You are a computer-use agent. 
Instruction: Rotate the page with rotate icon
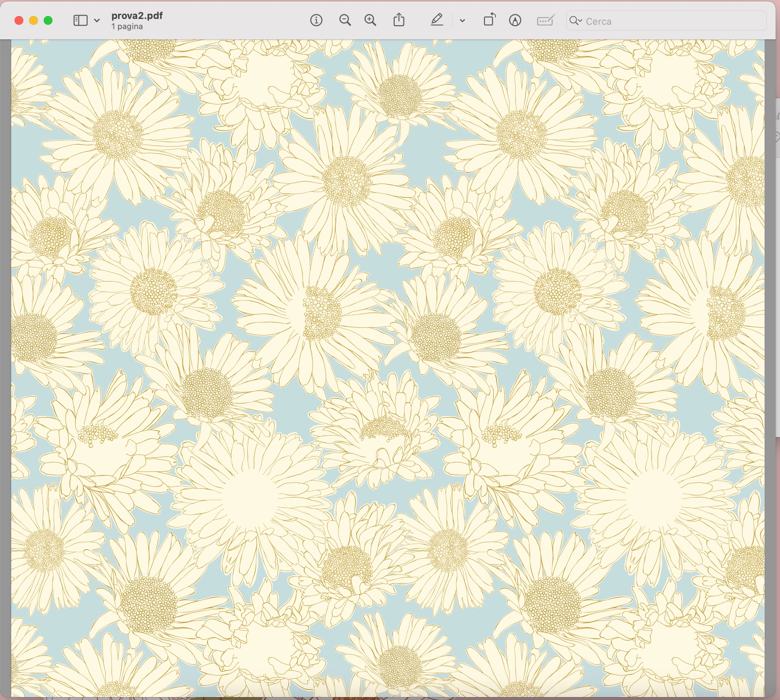tap(489, 20)
